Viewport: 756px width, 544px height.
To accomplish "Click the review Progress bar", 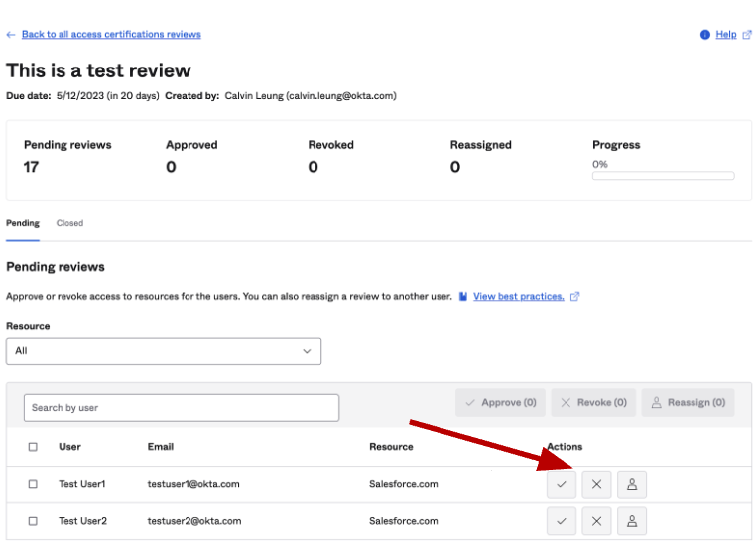I will tap(663, 176).
